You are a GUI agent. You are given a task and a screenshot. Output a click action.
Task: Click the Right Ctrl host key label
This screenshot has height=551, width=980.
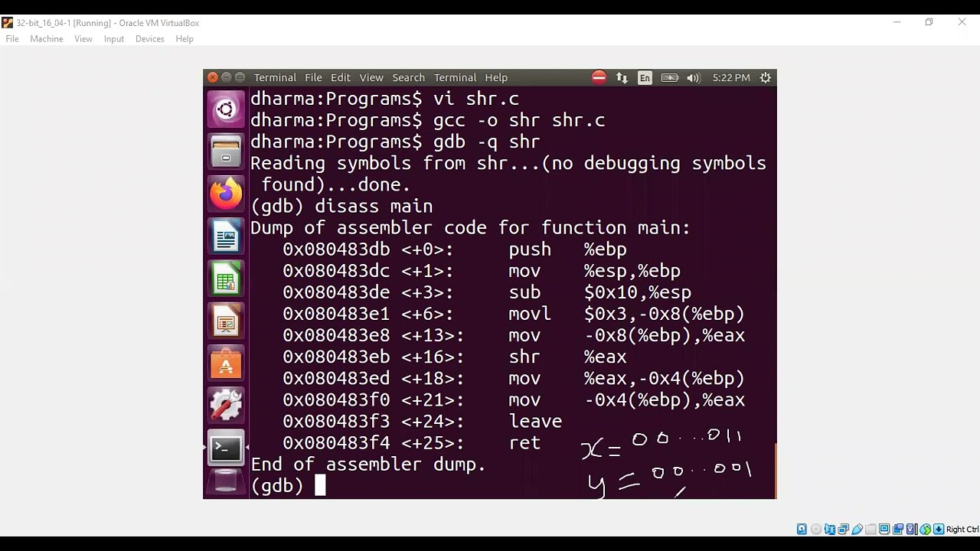(x=962, y=529)
